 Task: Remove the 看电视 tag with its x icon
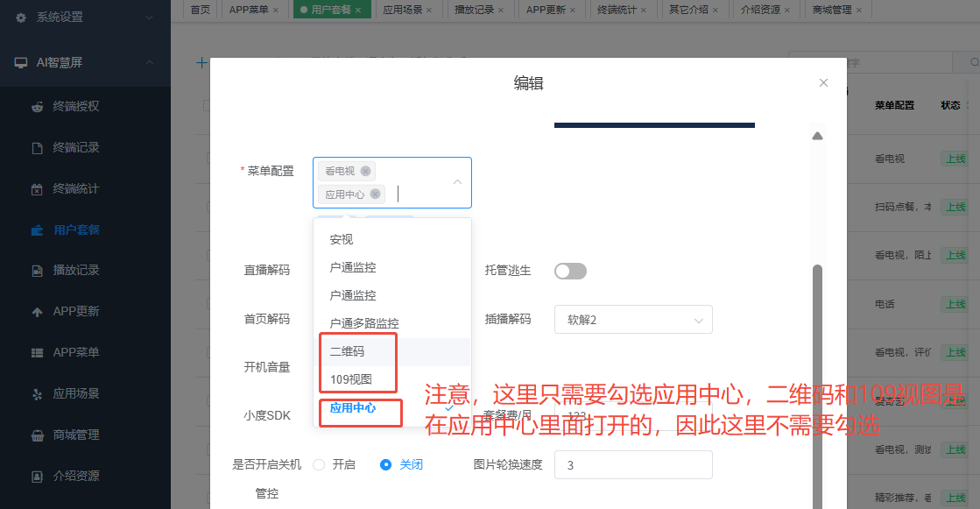point(365,171)
